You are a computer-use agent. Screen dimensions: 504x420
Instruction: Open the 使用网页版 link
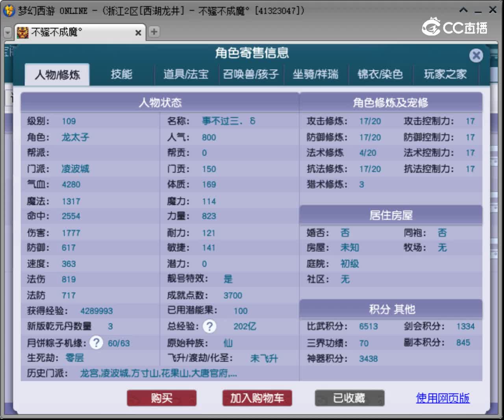pos(443,398)
